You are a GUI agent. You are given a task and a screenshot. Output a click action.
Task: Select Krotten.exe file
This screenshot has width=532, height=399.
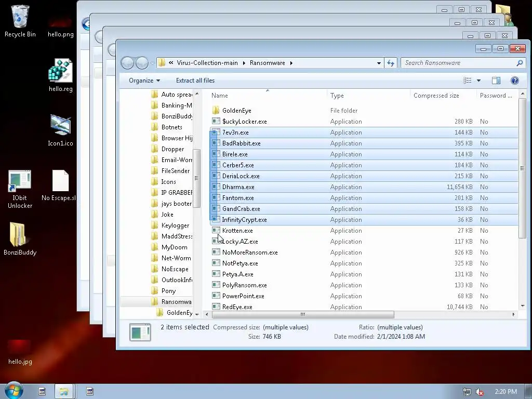[364, 231]
